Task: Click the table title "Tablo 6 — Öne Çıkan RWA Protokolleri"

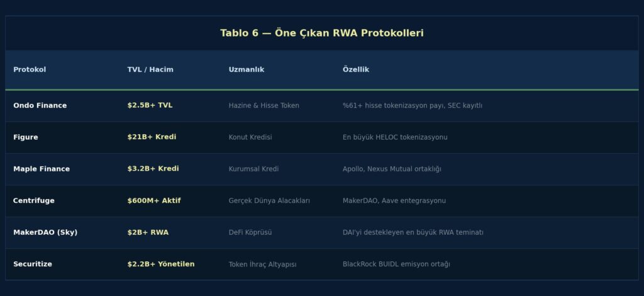Action: point(321,33)
